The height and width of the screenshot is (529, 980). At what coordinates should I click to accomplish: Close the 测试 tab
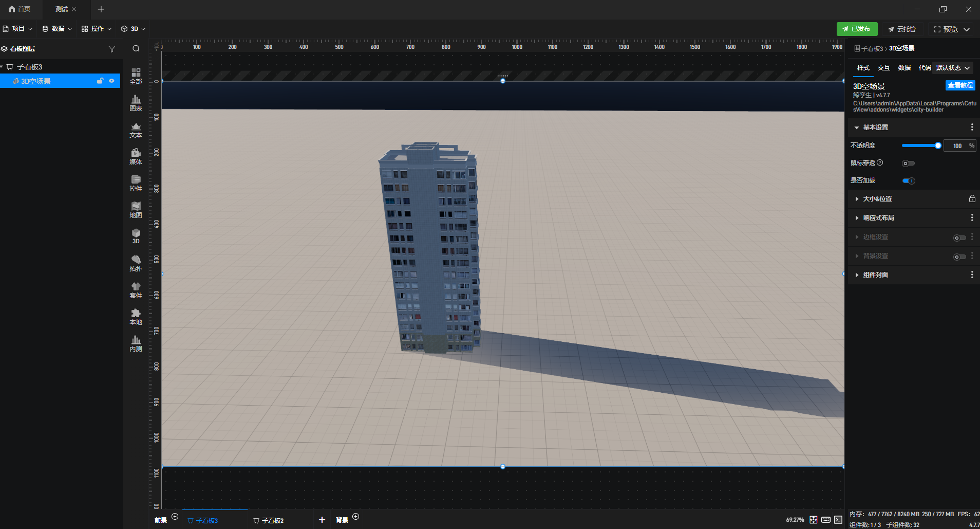[x=74, y=9]
